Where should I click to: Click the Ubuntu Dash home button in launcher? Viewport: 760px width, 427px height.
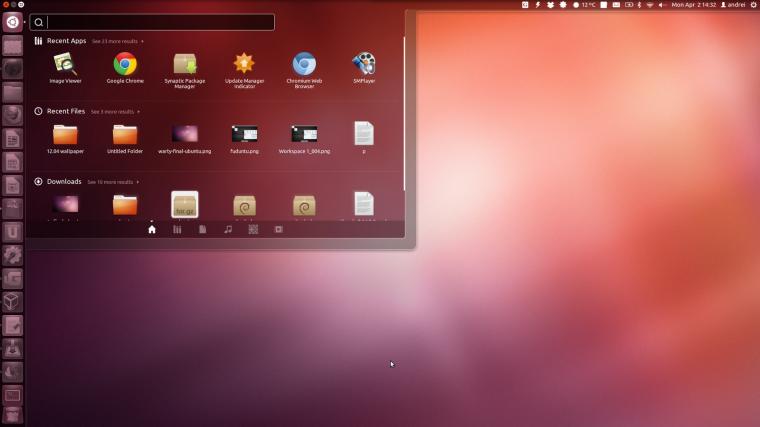[13, 22]
